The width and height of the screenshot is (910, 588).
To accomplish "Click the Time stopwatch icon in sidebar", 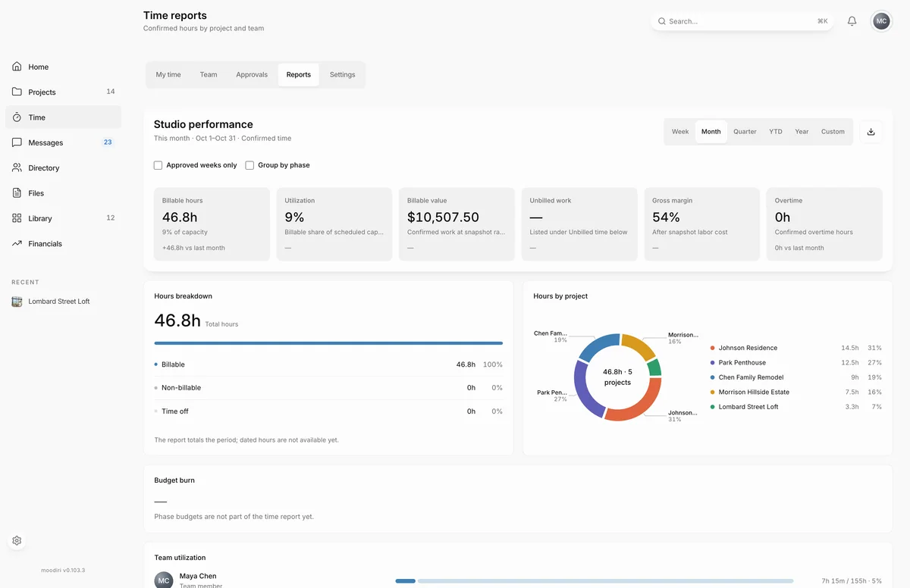I will [17, 117].
